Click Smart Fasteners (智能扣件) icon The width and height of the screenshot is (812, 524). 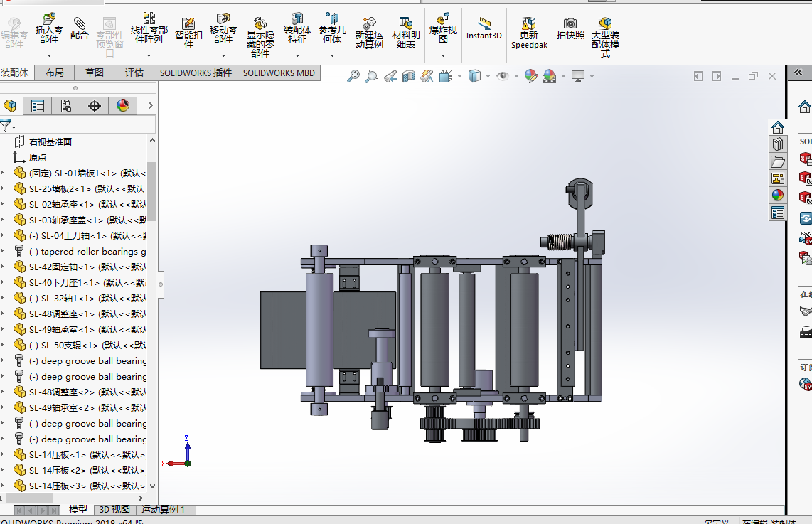188,32
